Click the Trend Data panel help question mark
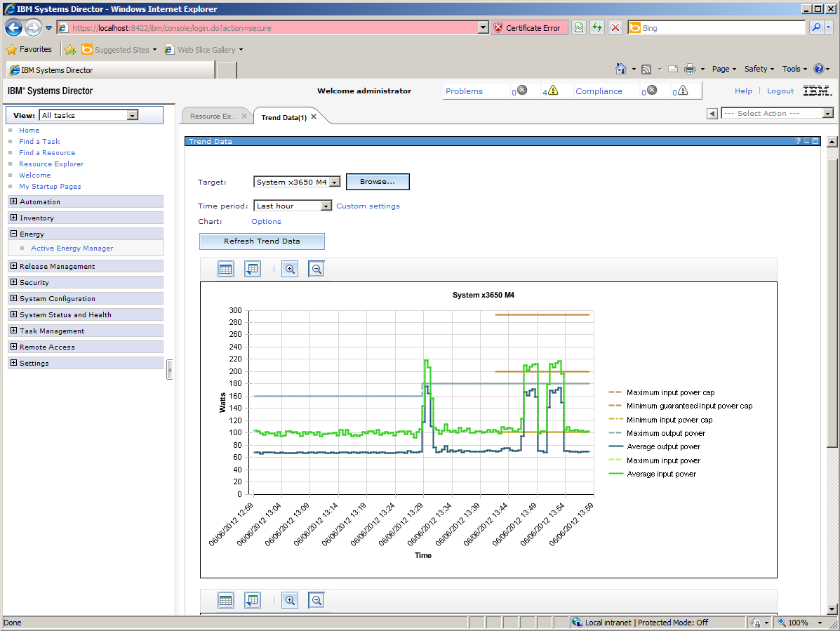This screenshot has width=840, height=631. click(798, 141)
